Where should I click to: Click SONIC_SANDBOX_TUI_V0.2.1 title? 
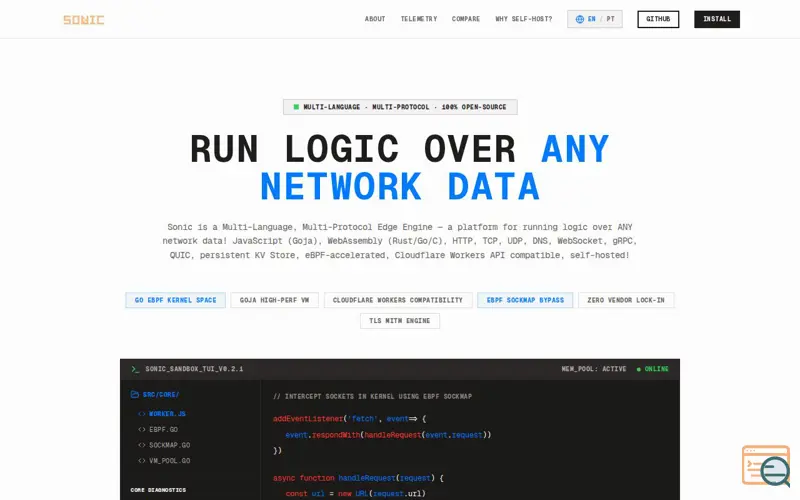point(194,369)
